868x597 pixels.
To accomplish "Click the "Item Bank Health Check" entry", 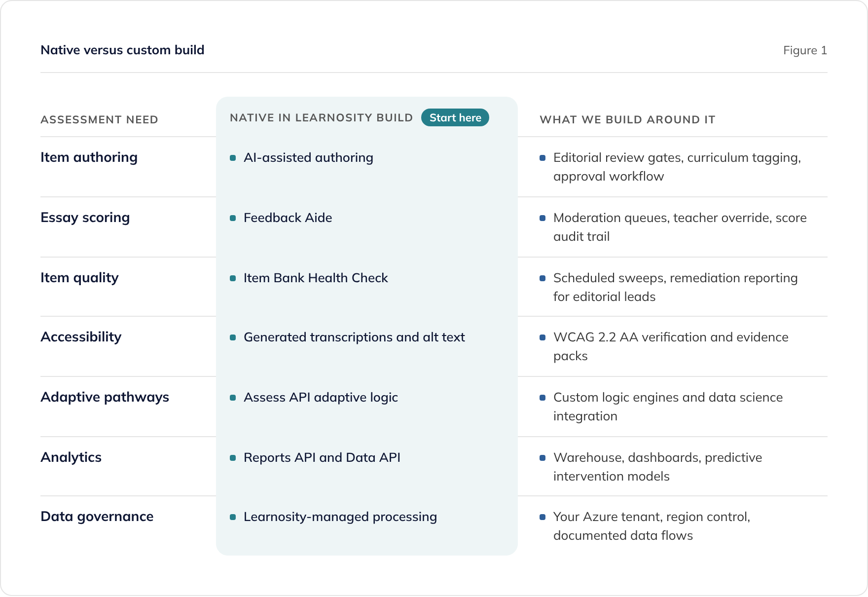I will [x=316, y=278].
